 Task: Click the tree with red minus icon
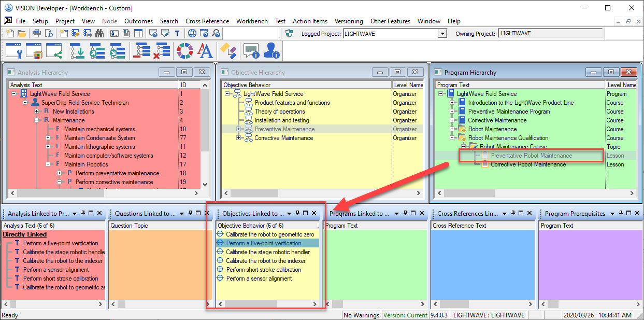point(141,51)
